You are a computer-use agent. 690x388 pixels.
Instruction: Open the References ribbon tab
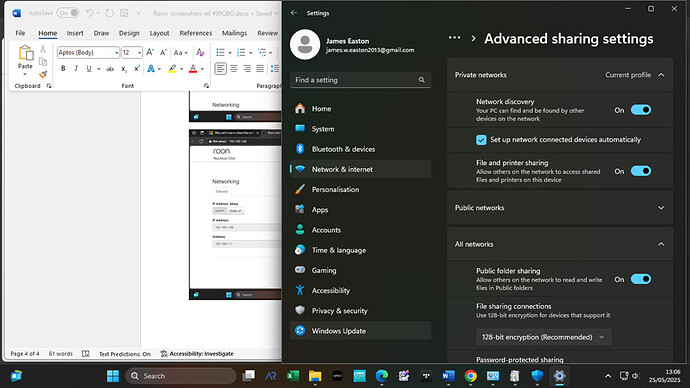(195, 33)
